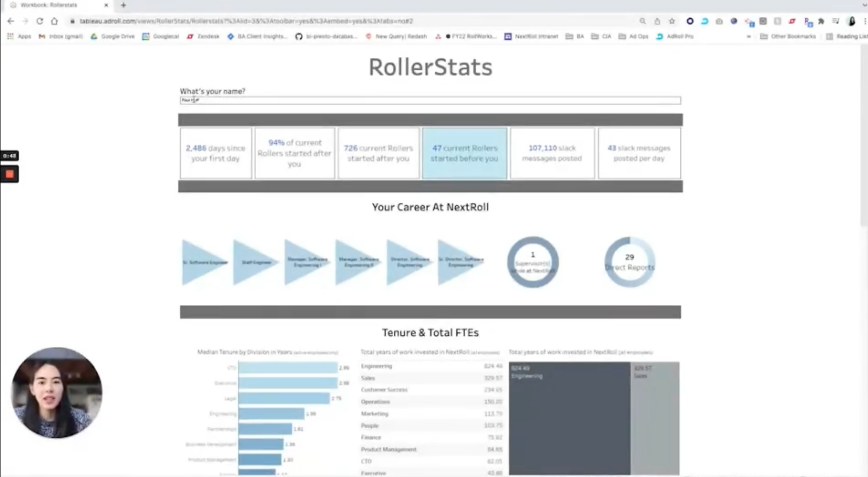868x477 pixels.
Task: Open the Chrome profile avatar
Action: click(852, 21)
